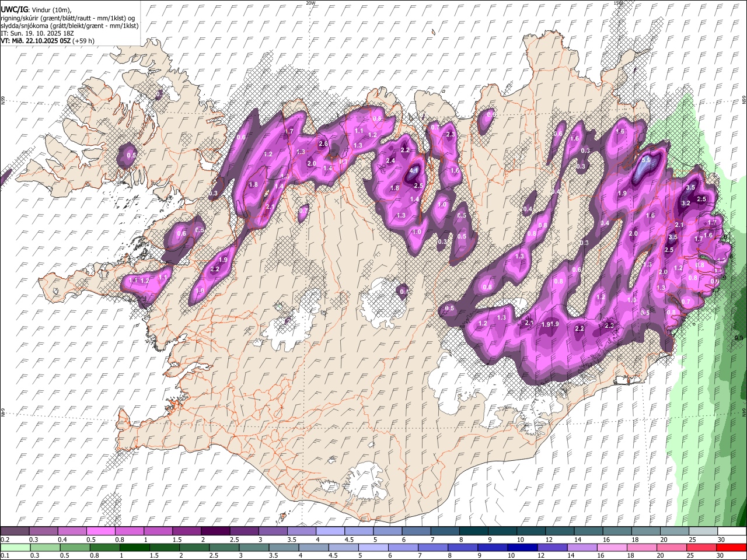
Task: Click the bright magenta swatch in the snow legend
Action: pyautogui.click(x=101, y=531)
